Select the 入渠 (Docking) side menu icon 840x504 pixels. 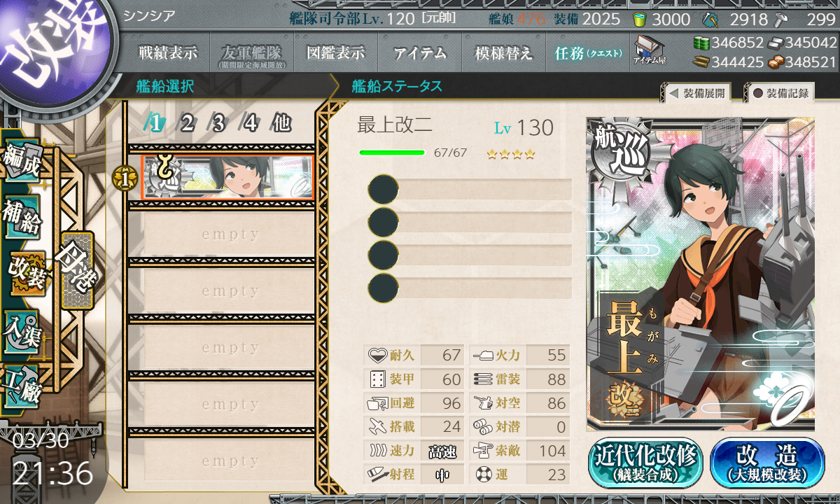(22, 329)
